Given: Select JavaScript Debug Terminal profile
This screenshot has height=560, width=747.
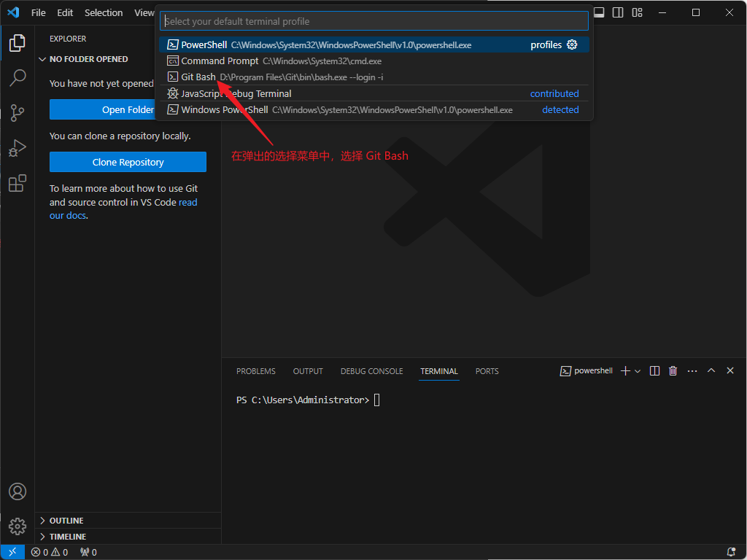Looking at the screenshot, I should (374, 93).
